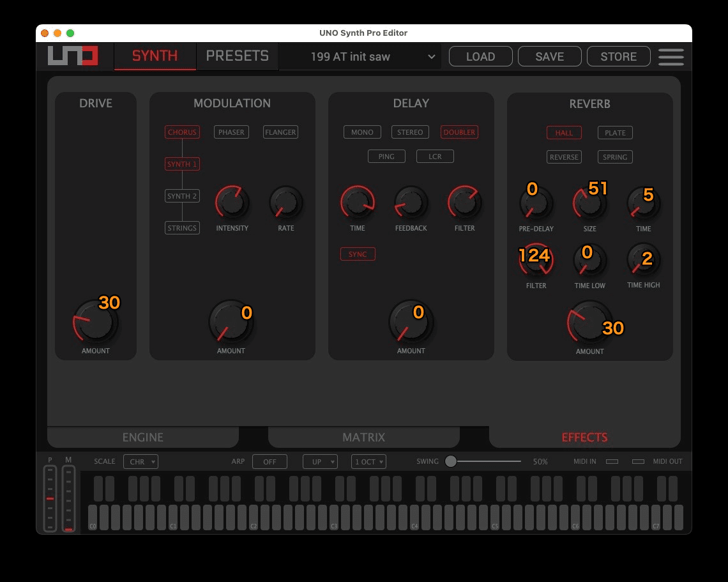Open the hamburger menu icon

[x=671, y=57]
